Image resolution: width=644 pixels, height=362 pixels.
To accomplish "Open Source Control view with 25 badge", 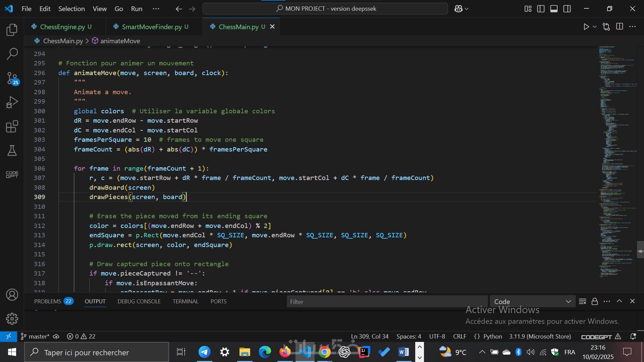I will click(12, 78).
